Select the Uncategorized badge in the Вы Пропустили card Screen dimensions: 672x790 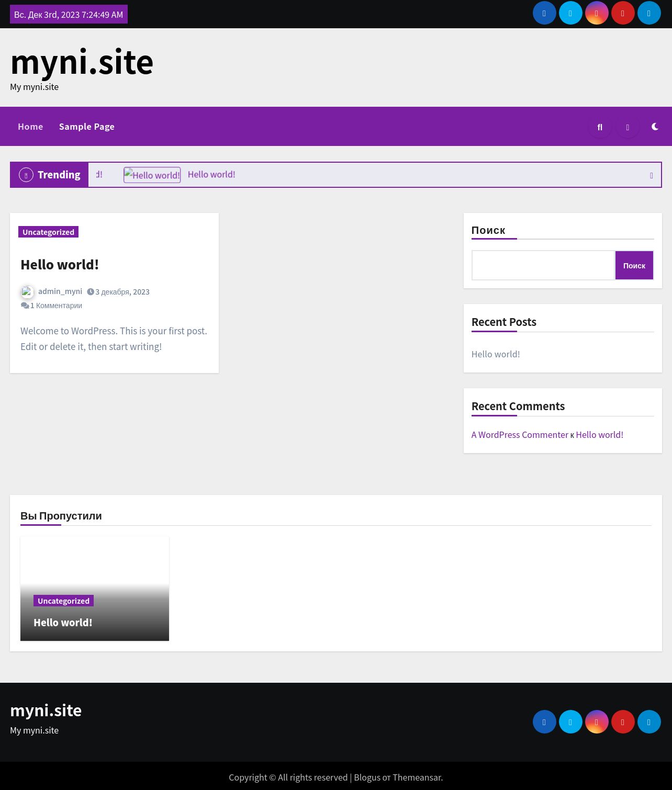tap(63, 601)
